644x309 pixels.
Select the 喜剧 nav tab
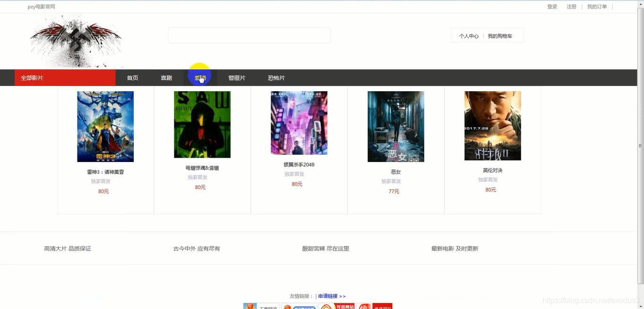pyautogui.click(x=166, y=78)
